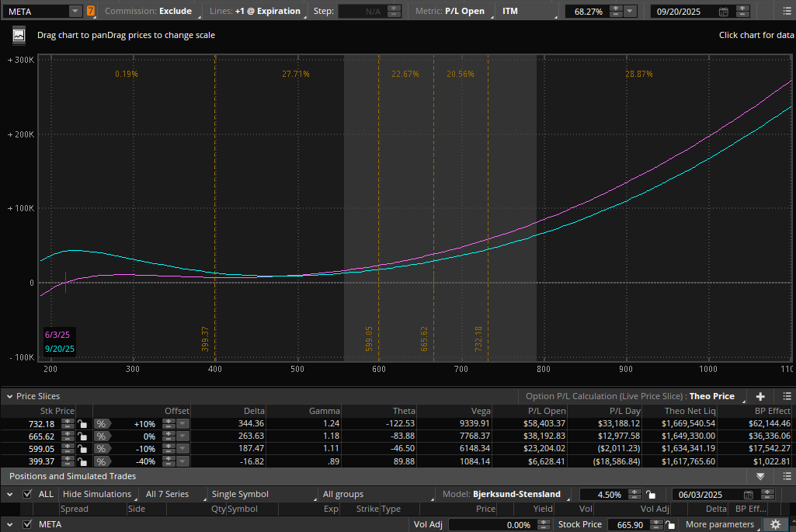This screenshot has width=796, height=532.
Task: Click the Step N/A stepper
Action: (394, 11)
